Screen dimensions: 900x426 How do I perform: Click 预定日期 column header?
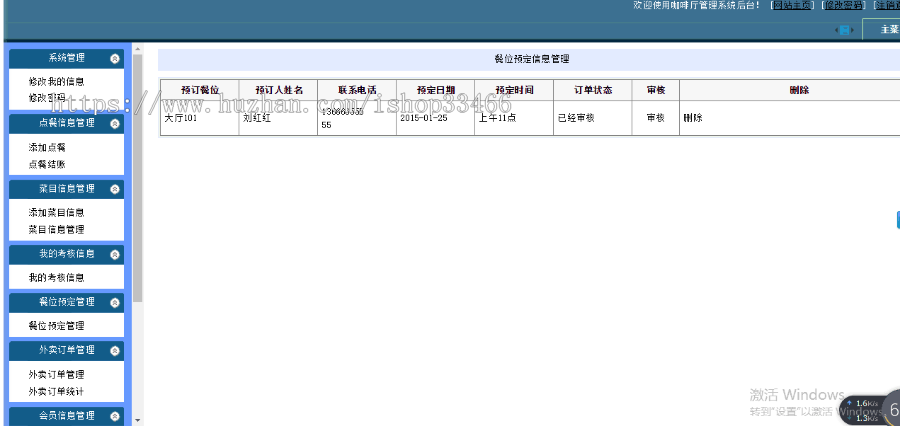[x=436, y=90]
